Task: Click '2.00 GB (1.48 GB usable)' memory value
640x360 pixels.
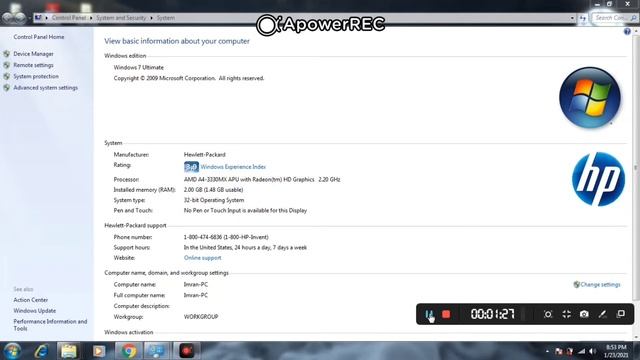Action: pyautogui.click(x=213, y=190)
